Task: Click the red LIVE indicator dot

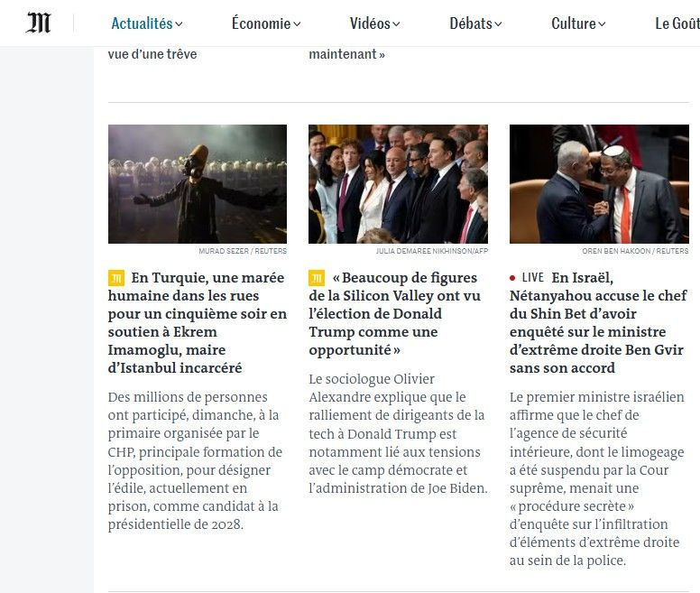Action: (512, 278)
